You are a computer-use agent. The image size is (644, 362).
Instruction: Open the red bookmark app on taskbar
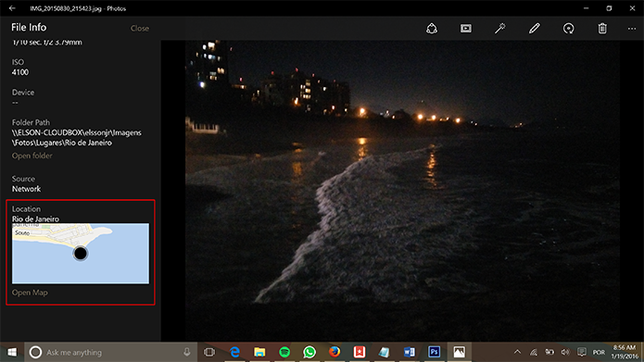[x=360, y=352]
